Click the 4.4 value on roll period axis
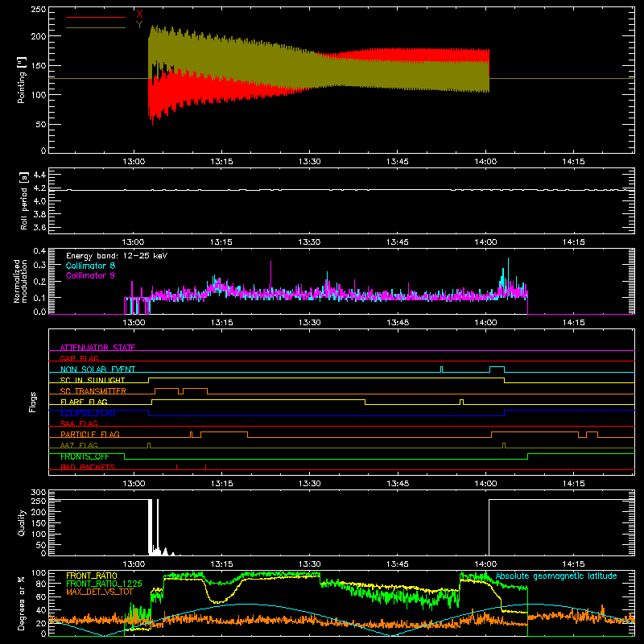 [x=39, y=175]
